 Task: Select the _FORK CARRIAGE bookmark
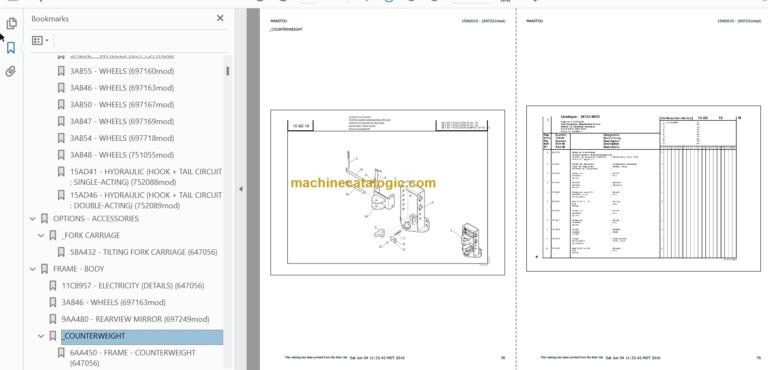pyautogui.click(x=91, y=235)
